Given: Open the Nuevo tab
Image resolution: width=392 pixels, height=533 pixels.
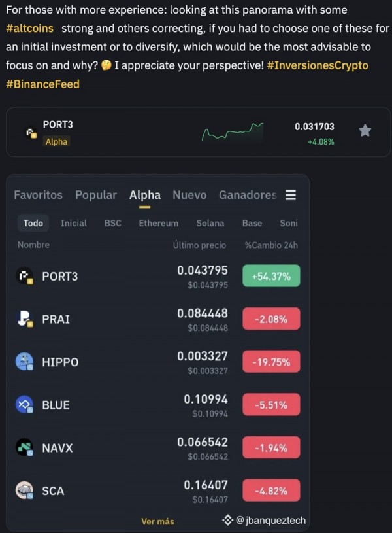Looking at the screenshot, I should pyautogui.click(x=189, y=195).
